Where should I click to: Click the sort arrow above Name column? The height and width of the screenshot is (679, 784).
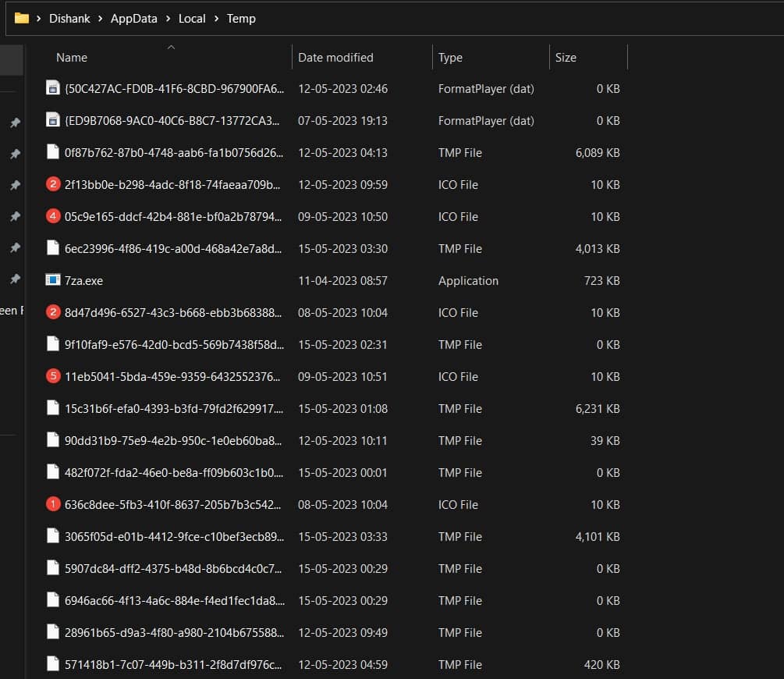(x=170, y=47)
